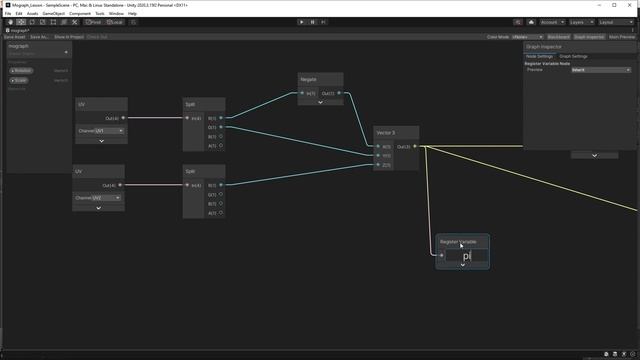Click Out port of Negate node
The width and height of the screenshot is (640, 360).
click(339, 93)
